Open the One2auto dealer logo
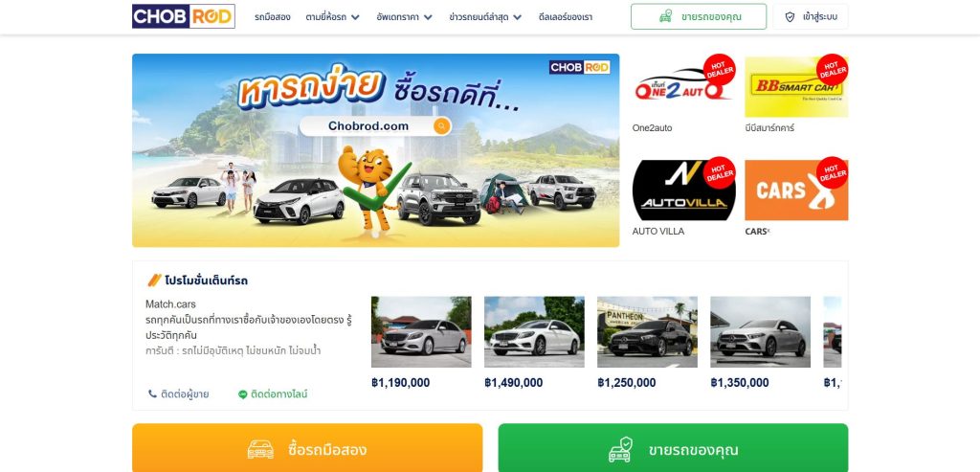 [683, 86]
